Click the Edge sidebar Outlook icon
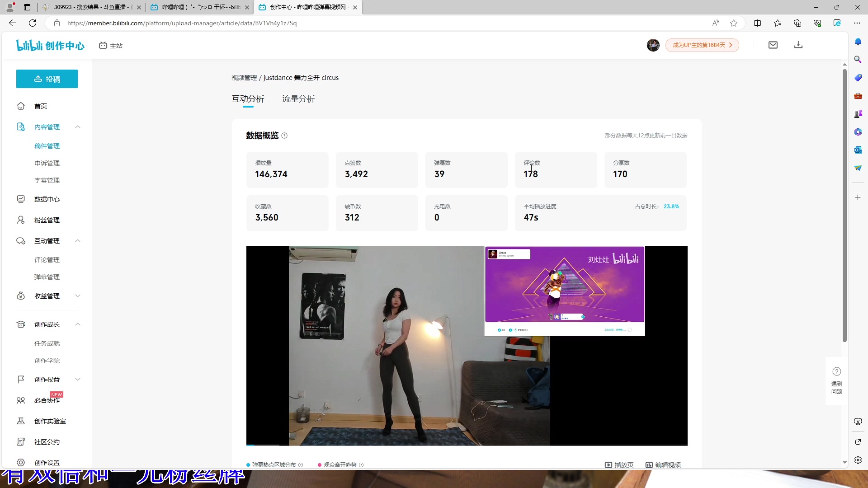868x488 pixels. tap(858, 150)
